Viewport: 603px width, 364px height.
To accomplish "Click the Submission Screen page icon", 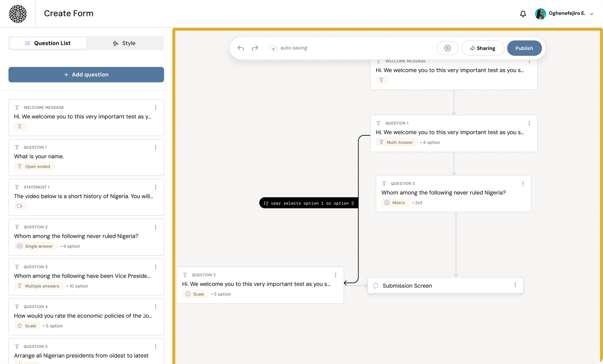I will point(376,286).
